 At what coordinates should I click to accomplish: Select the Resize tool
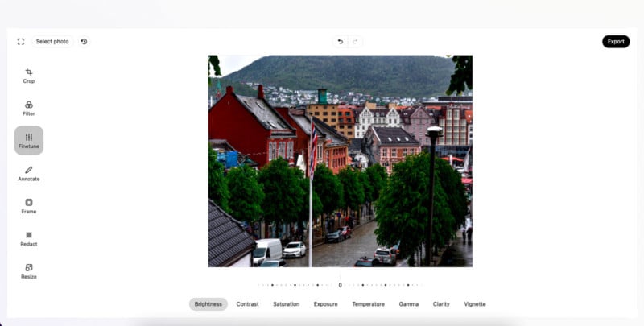coord(29,271)
